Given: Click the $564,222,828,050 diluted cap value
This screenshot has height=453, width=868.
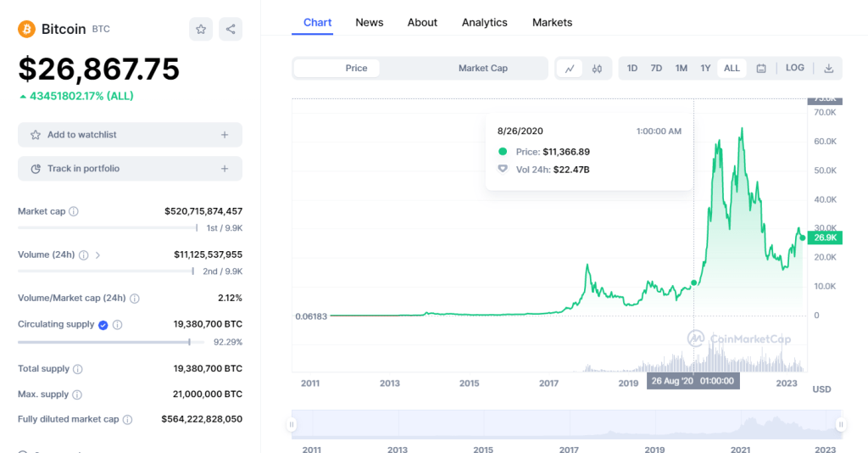Looking at the screenshot, I should coord(202,419).
